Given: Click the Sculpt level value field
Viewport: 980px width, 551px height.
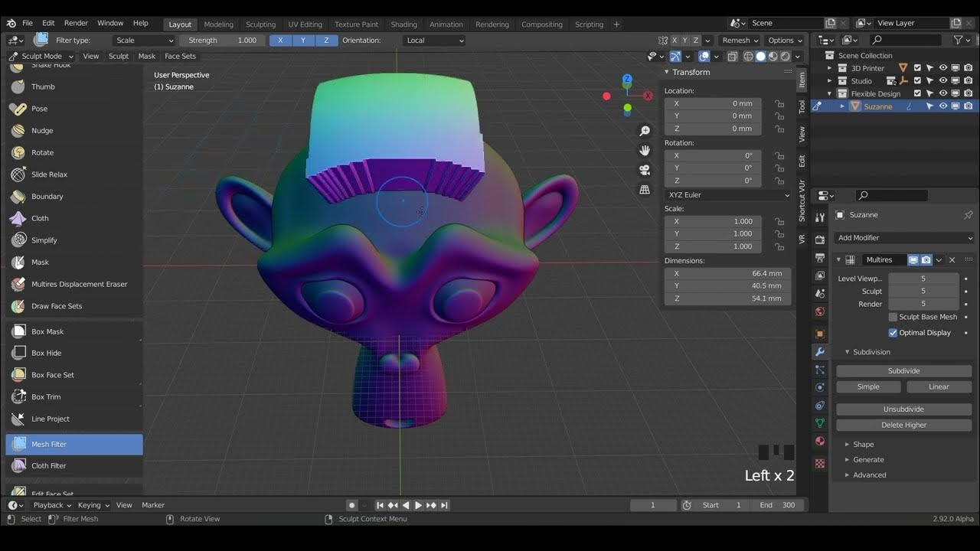Looking at the screenshot, I should click(x=923, y=292).
